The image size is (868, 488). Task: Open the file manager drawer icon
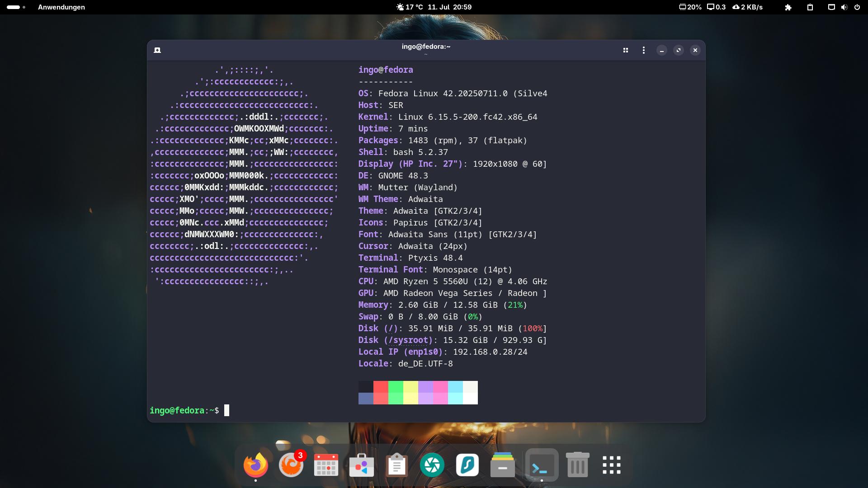(502, 465)
